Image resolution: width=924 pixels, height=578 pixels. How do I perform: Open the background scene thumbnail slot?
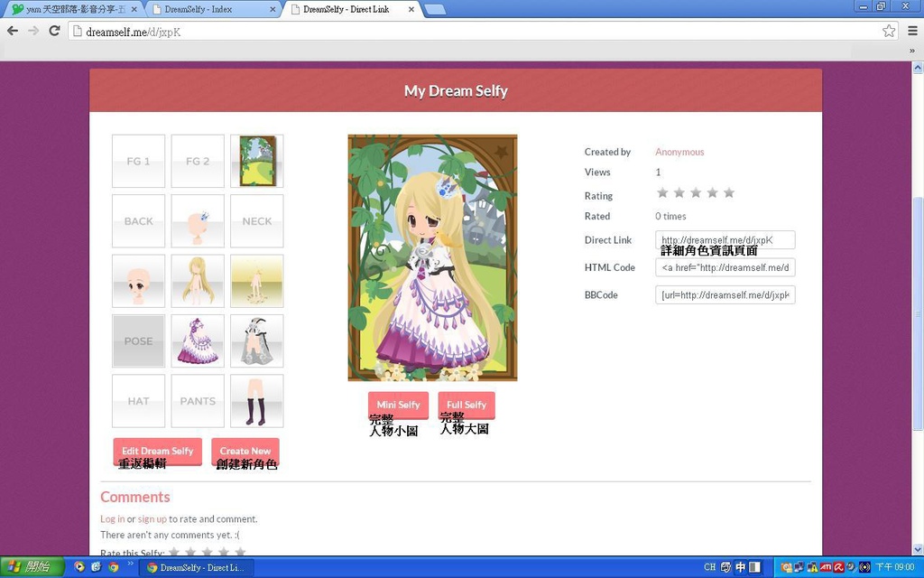[257, 161]
